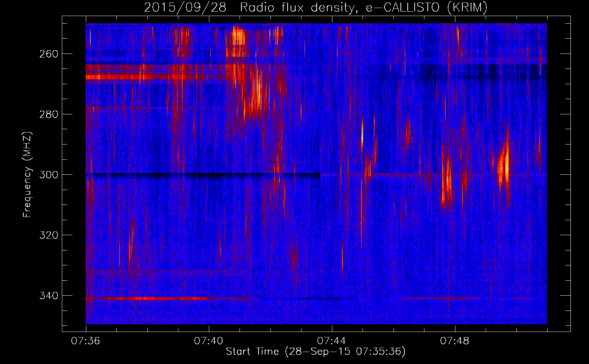
Task: Click the 260 frequency tick label
Action: coord(48,54)
